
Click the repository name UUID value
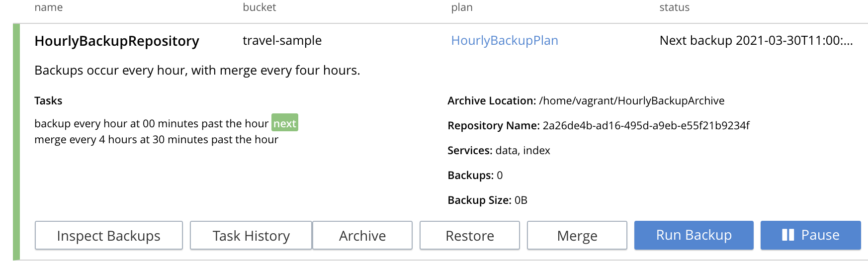(646, 126)
